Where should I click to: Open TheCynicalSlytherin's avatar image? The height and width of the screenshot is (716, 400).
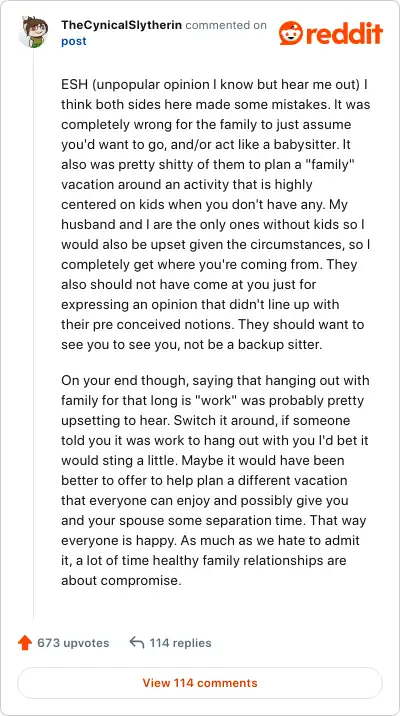click(33, 33)
